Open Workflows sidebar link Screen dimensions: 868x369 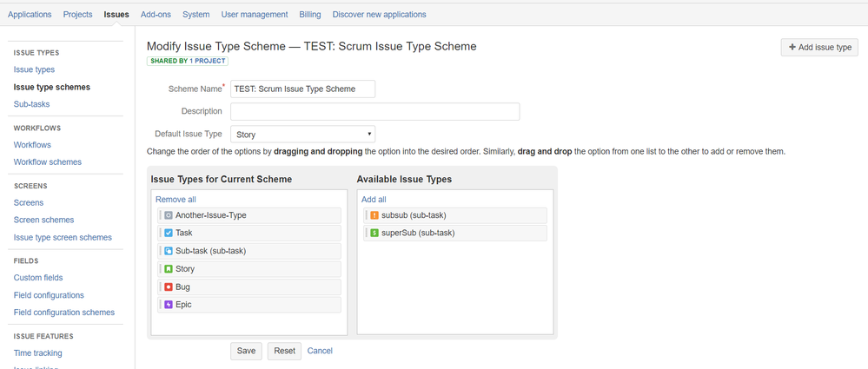[32, 145]
